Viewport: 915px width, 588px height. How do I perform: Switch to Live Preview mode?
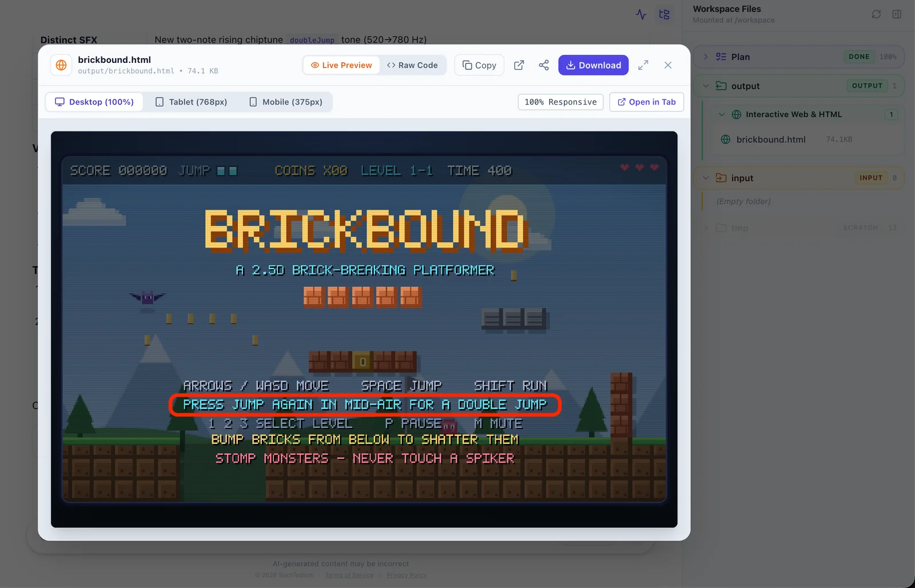click(x=341, y=65)
